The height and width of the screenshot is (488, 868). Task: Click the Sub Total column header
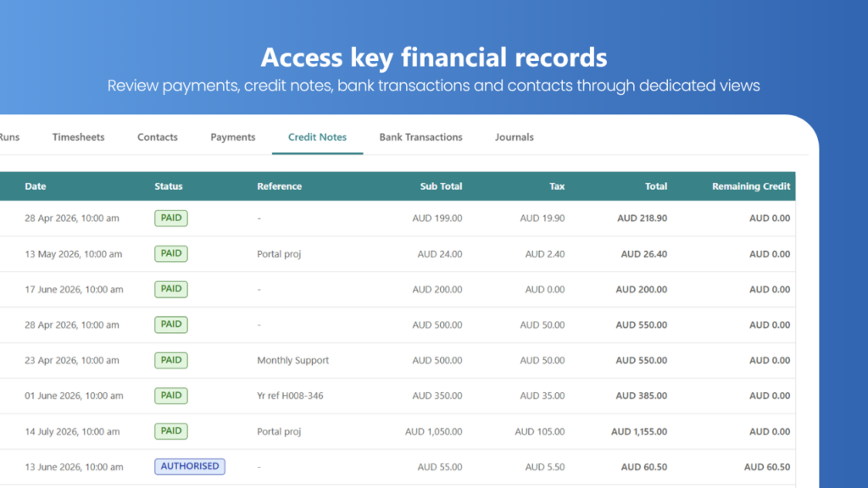[441, 186]
